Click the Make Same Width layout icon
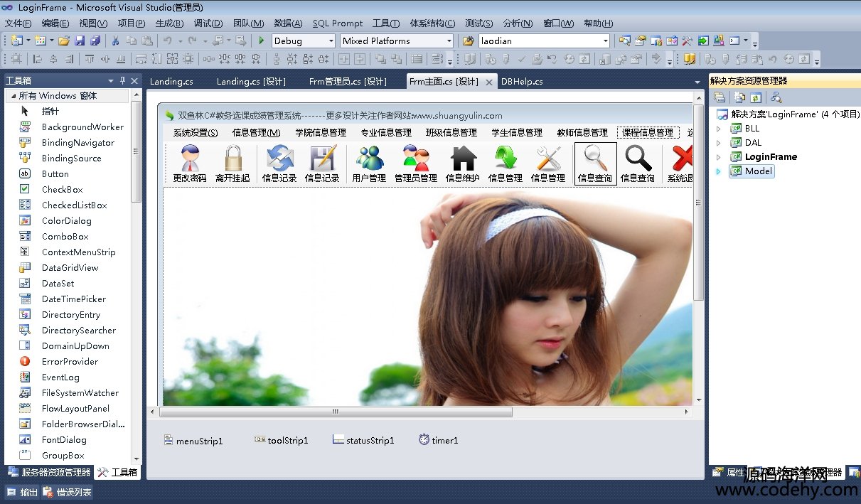861x504 pixels. 141,59
